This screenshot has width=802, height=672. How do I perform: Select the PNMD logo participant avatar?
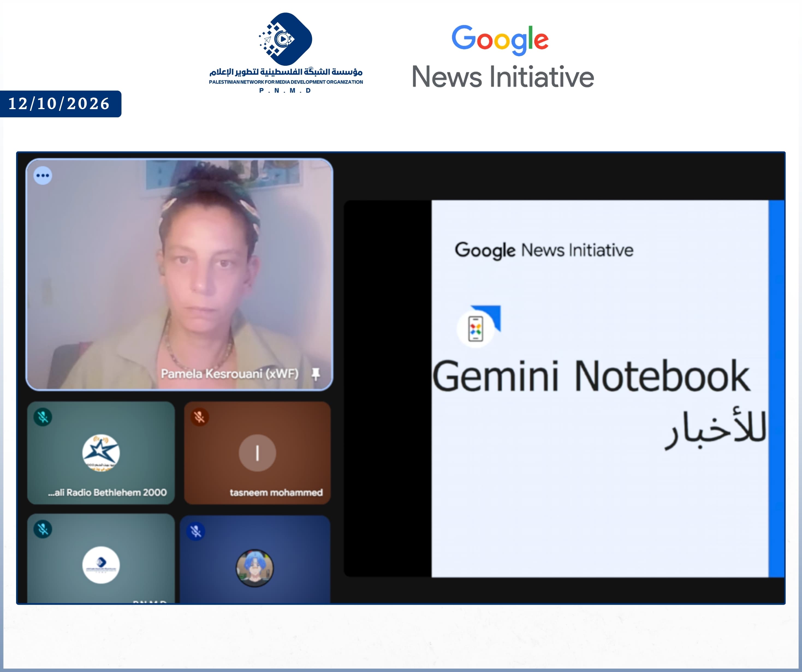point(101,565)
